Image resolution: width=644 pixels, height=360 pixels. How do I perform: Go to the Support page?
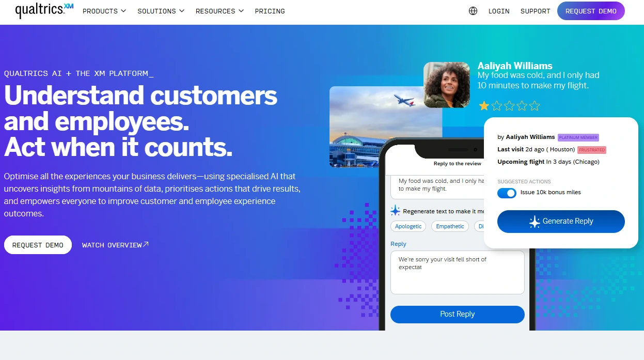coord(536,11)
